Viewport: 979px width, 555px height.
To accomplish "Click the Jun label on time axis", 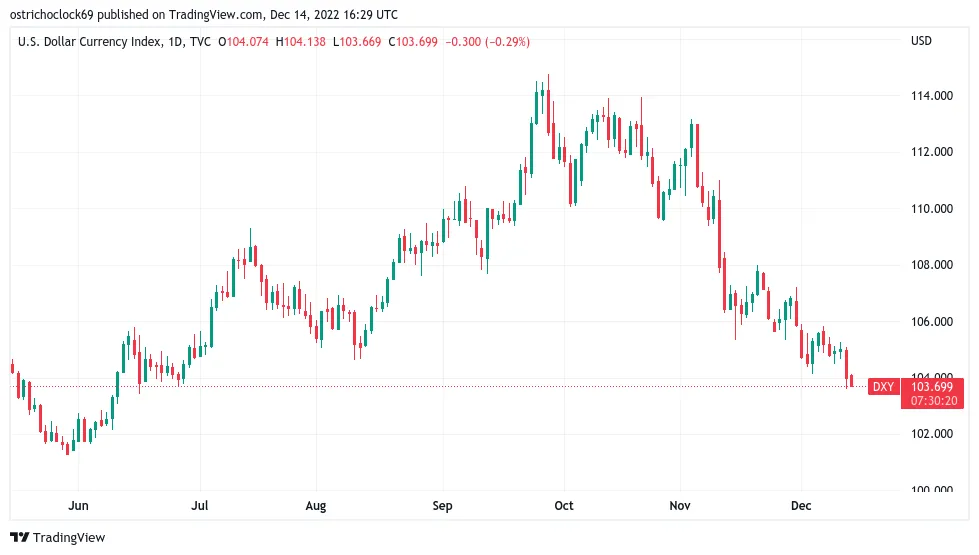I will (78, 506).
